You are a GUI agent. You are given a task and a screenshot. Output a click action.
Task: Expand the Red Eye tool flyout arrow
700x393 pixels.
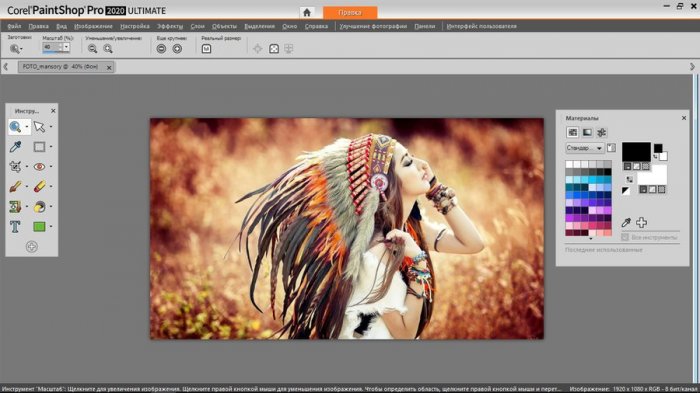point(50,167)
